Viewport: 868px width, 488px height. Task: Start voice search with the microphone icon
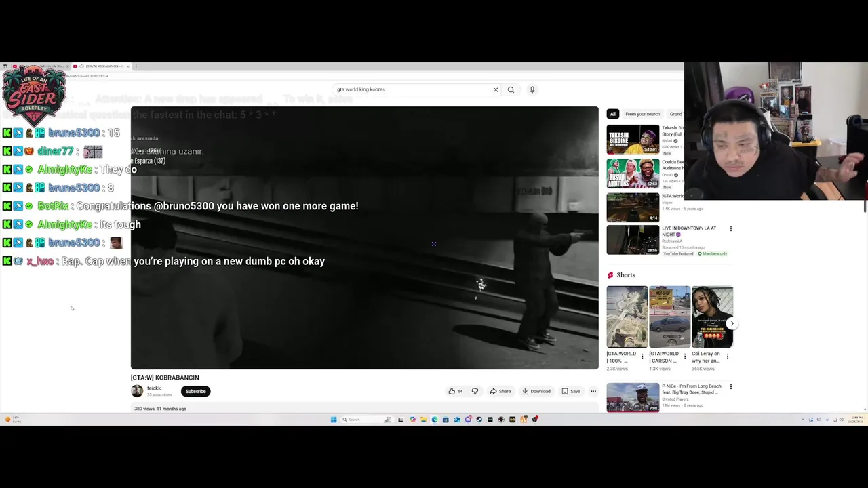coord(532,89)
